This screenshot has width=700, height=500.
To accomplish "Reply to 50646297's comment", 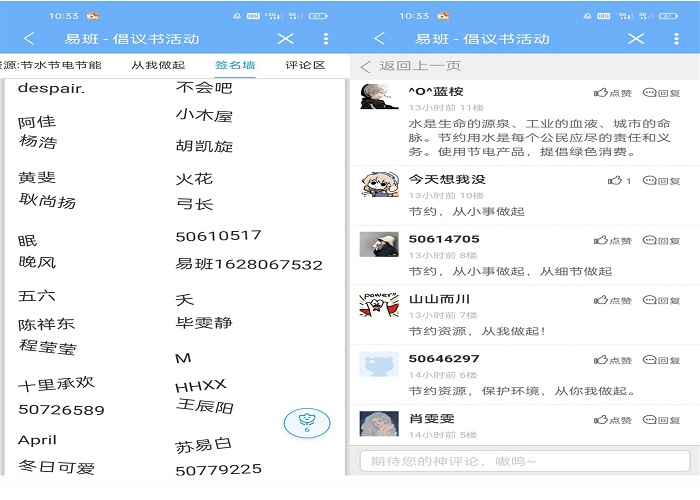I will [x=662, y=359].
